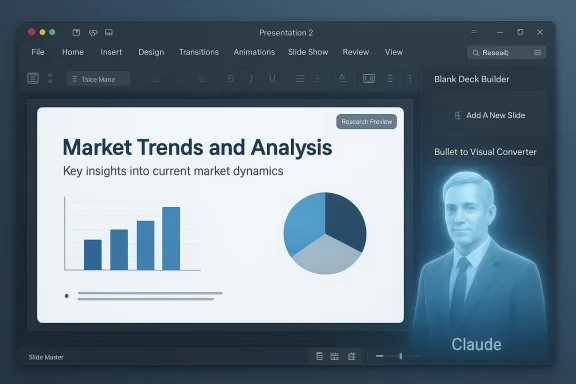The width and height of the screenshot is (576, 384).
Task: Click the yellow minimize dot
Action: point(42,32)
